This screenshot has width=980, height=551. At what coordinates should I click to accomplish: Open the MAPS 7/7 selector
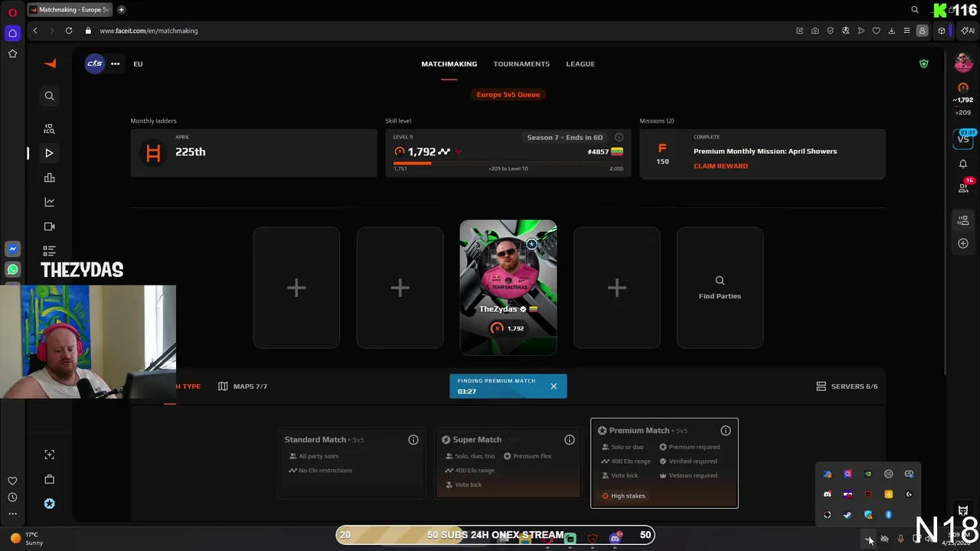tap(243, 386)
